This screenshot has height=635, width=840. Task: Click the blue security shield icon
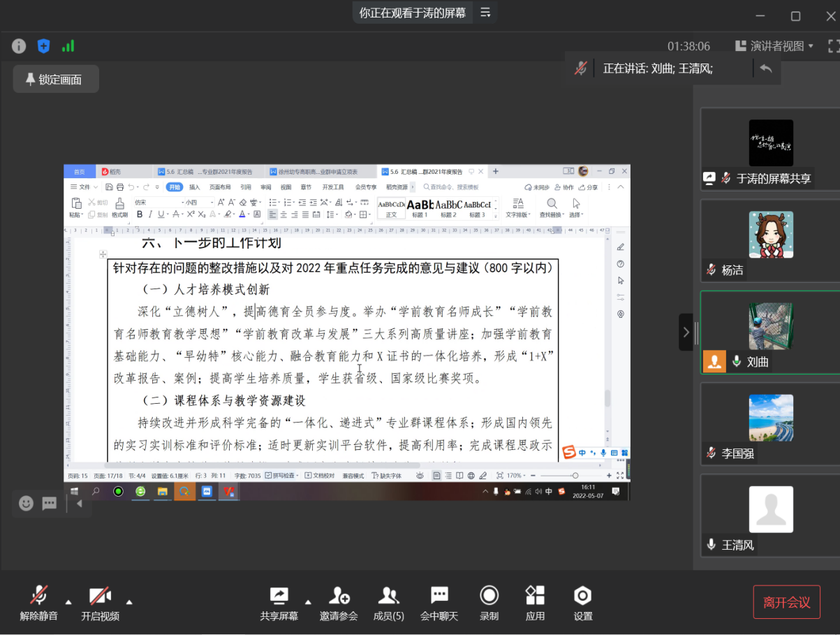(x=43, y=46)
